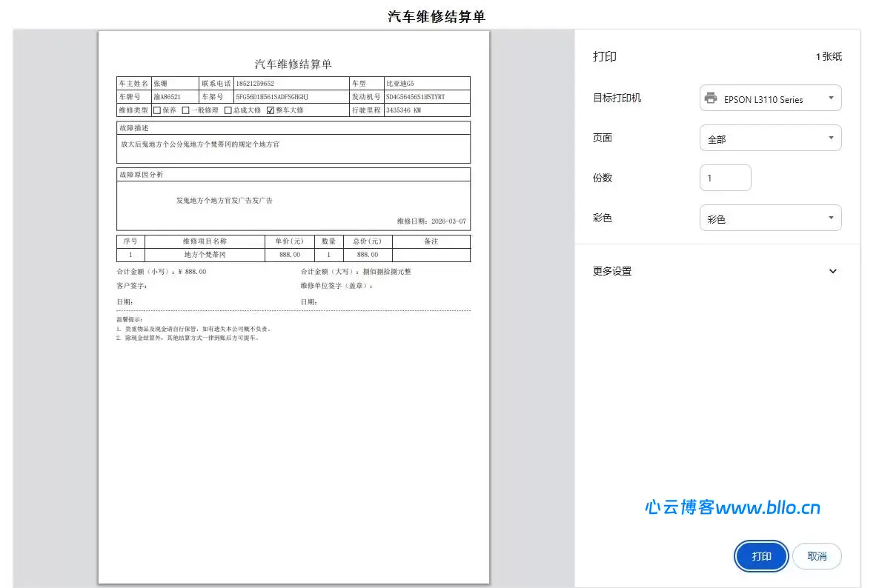Viewport: 879px width, 588px height.
Task: Open the 心云博客 www.bllo.cn watermark link
Action: [732, 508]
